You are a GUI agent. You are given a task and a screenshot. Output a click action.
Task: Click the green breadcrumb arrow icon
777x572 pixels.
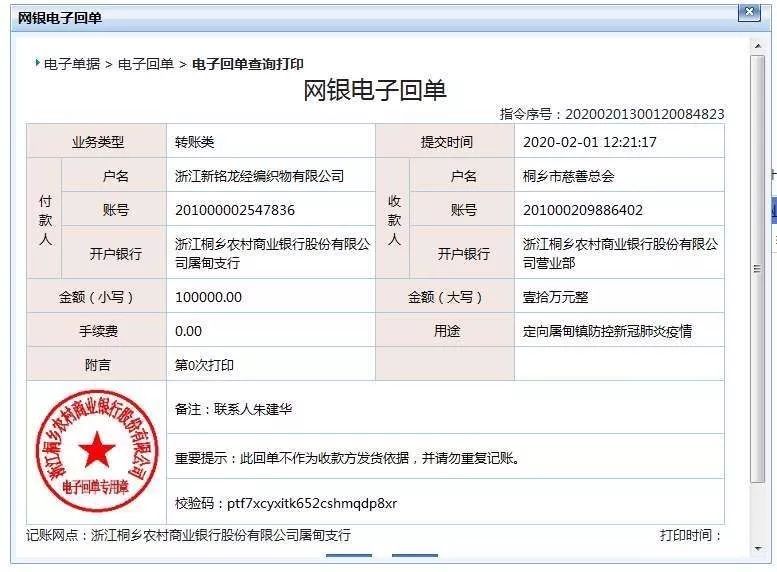[37, 63]
